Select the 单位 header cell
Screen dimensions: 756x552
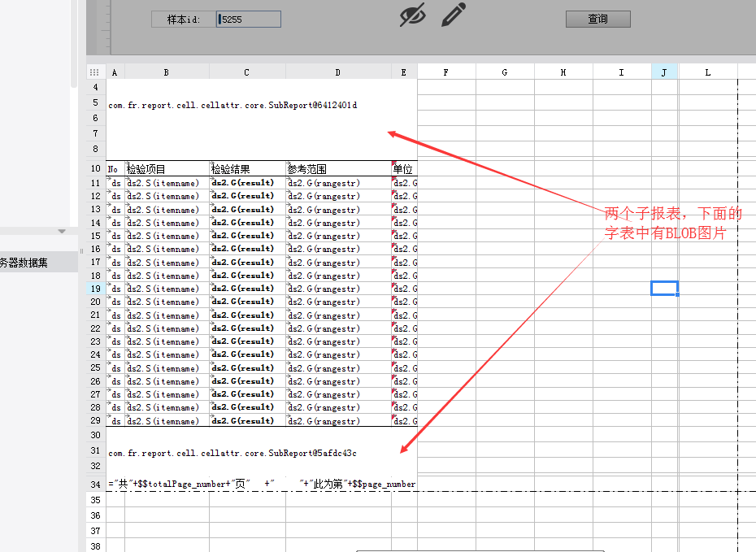pos(404,169)
